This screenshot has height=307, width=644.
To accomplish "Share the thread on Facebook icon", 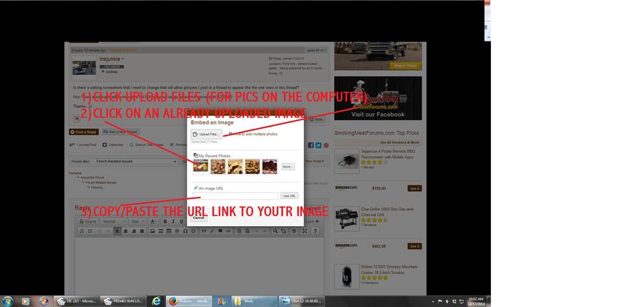I will [x=311, y=145].
